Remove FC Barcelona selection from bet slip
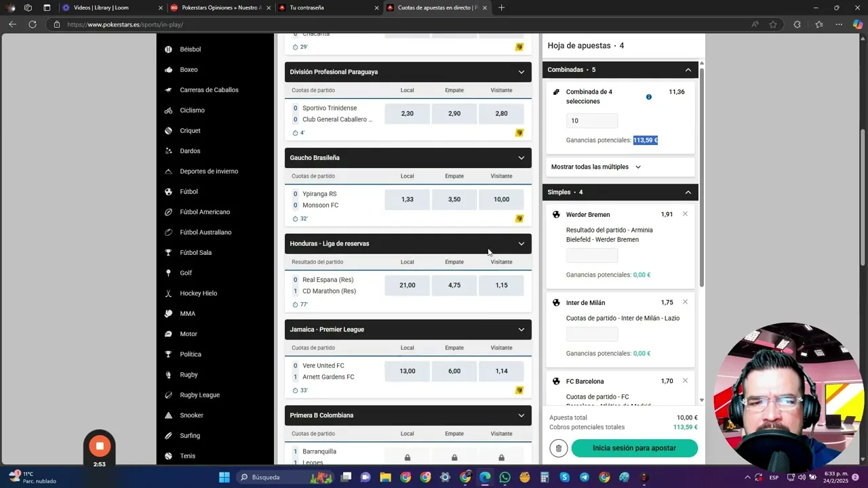Image resolution: width=868 pixels, height=488 pixels. click(685, 381)
